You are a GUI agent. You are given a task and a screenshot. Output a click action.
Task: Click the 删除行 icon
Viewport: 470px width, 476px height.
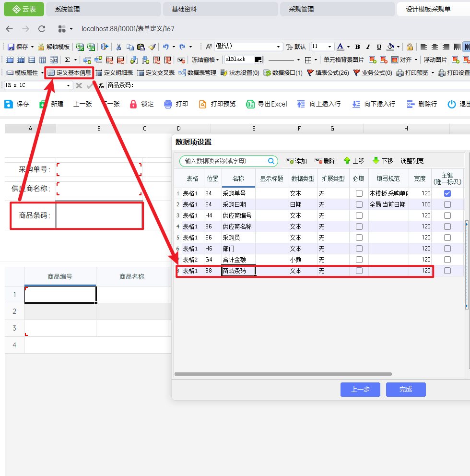(x=411, y=104)
